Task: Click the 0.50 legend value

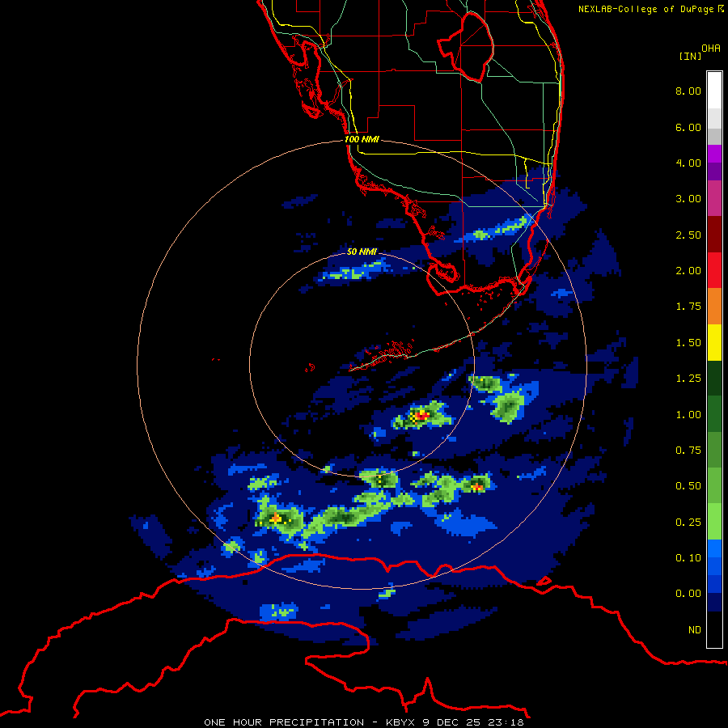Action: 688,486
